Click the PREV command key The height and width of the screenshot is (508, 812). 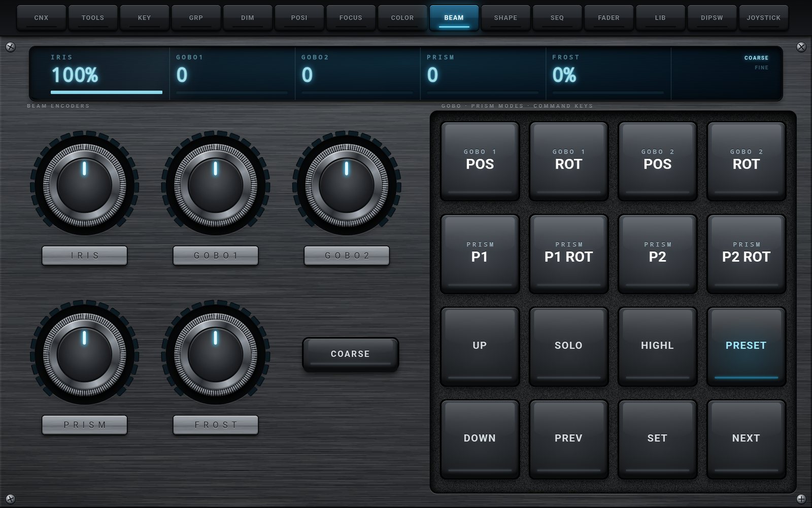coord(568,438)
